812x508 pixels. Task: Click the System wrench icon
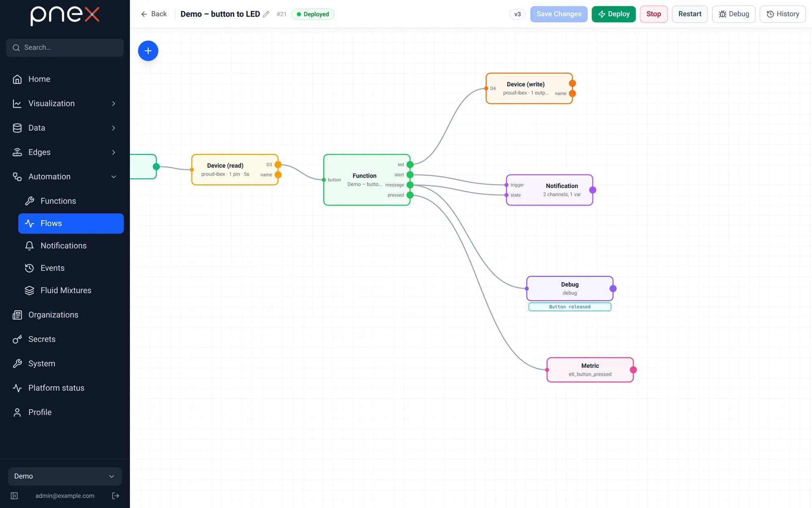point(17,364)
